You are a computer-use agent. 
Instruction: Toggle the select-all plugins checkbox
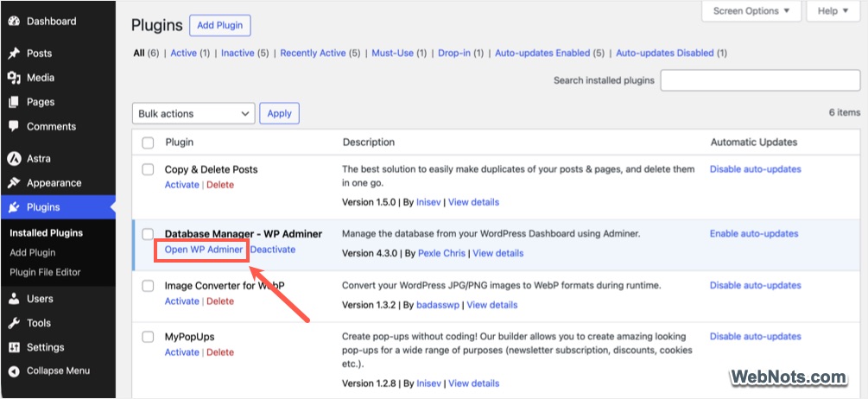click(x=148, y=142)
